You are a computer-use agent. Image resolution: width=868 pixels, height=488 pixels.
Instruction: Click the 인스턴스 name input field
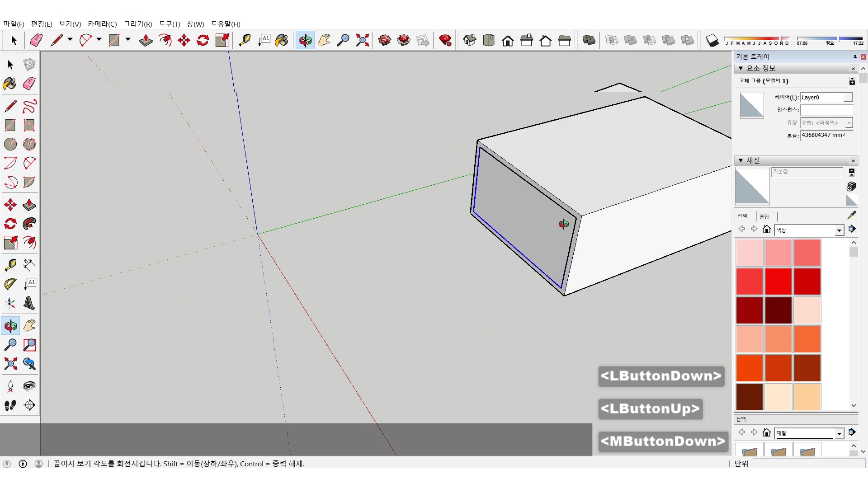[826, 110]
